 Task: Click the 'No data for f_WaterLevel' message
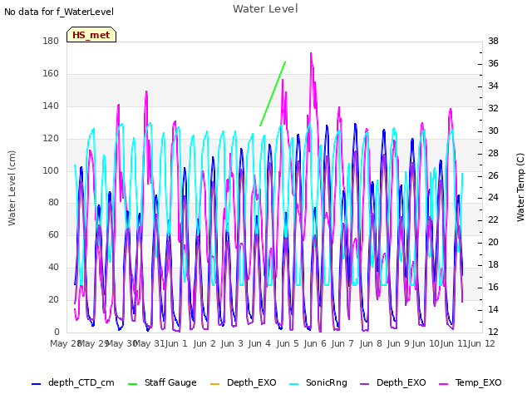pyautogui.click(x=59, y=12)
